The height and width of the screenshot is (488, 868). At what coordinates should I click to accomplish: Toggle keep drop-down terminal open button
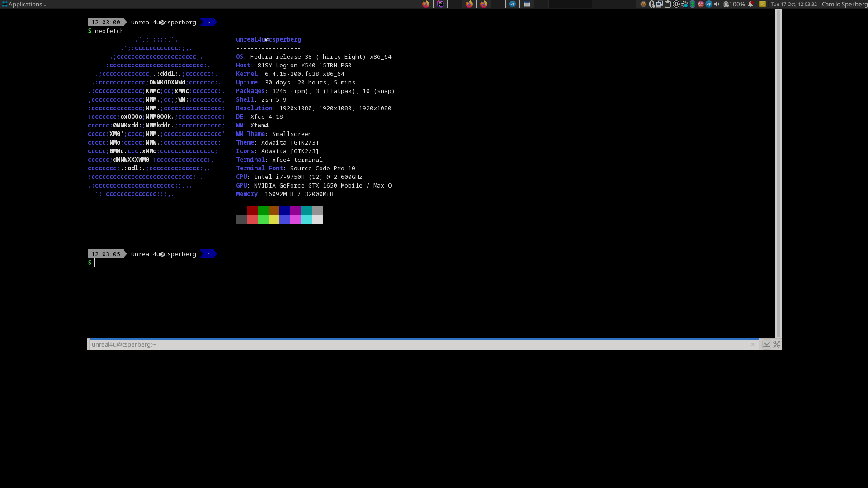point(766,344)
